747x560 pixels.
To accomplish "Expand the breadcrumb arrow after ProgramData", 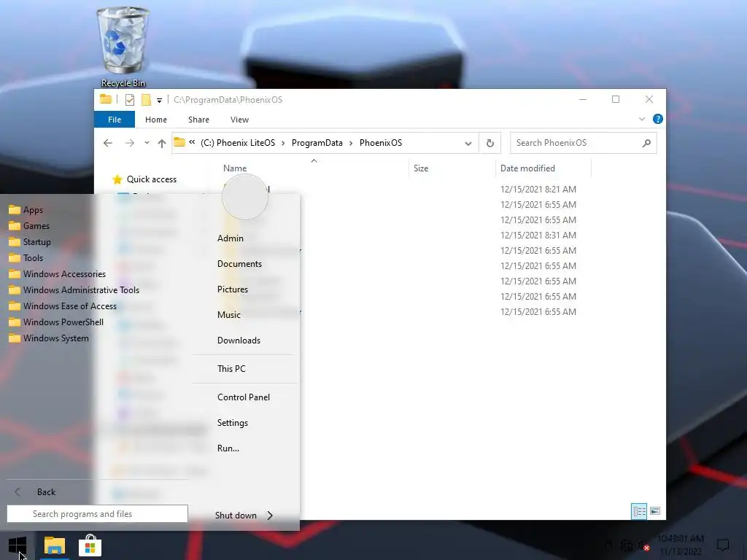I will click(x=351, y=143).
